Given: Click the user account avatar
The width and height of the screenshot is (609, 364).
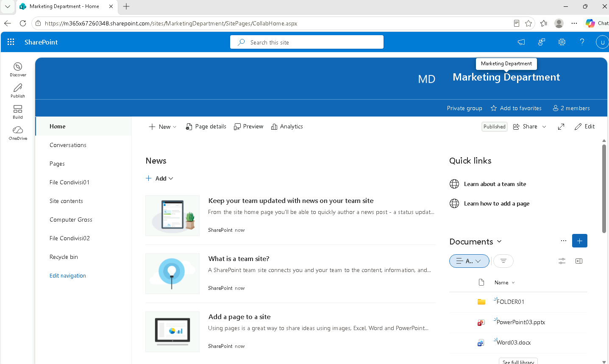Looking at the screenshot, I should point(602,42).
